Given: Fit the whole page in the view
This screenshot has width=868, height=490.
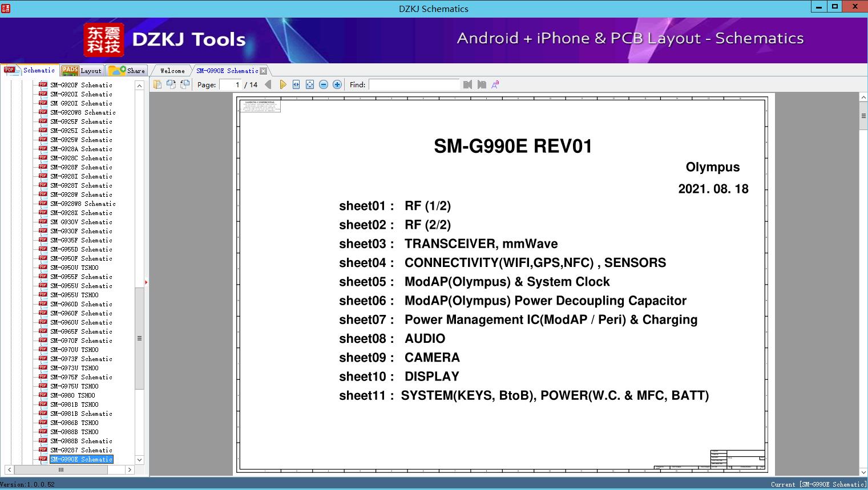Looking at the screenshot, I should (310, 84).
